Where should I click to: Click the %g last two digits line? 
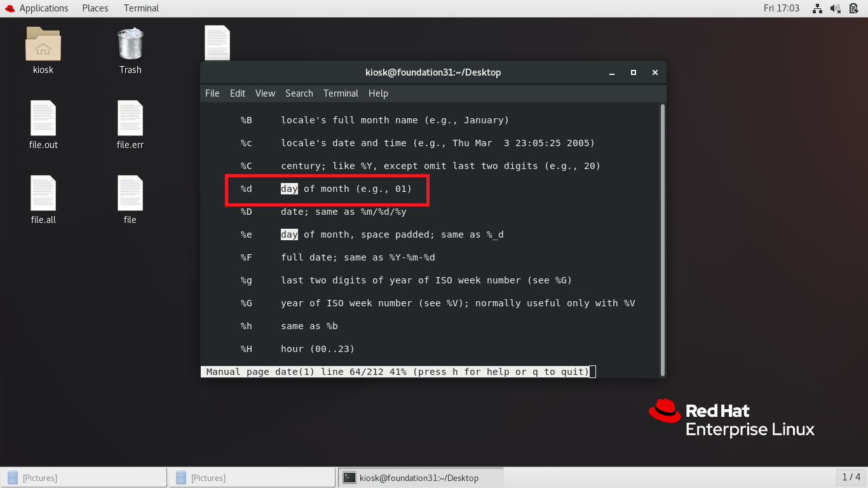click(x=406, y=280)
